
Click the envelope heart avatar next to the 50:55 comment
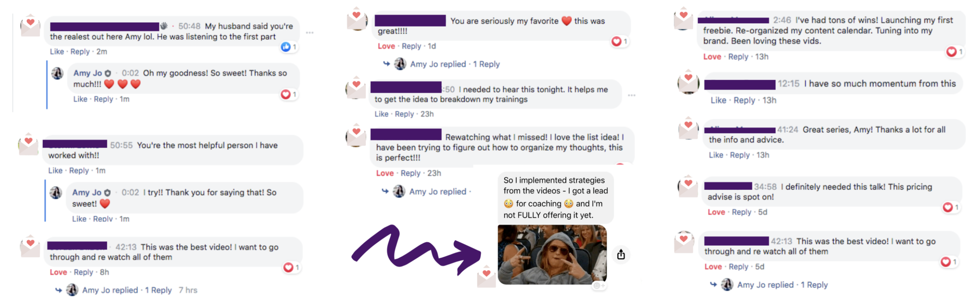29,144
